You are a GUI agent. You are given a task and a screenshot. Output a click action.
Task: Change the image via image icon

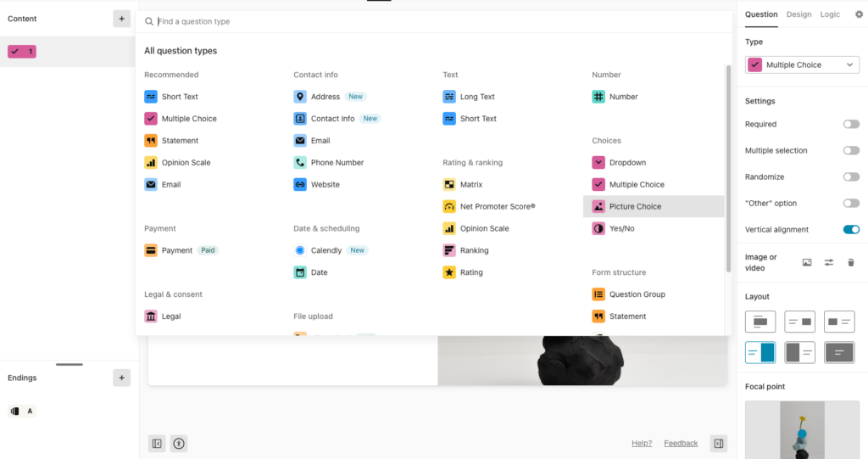click(807, 263)
